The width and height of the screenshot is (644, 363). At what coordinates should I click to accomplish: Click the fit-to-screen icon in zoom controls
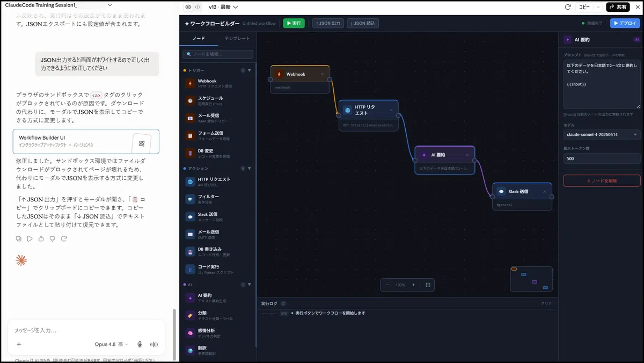[x=428, y=285]
